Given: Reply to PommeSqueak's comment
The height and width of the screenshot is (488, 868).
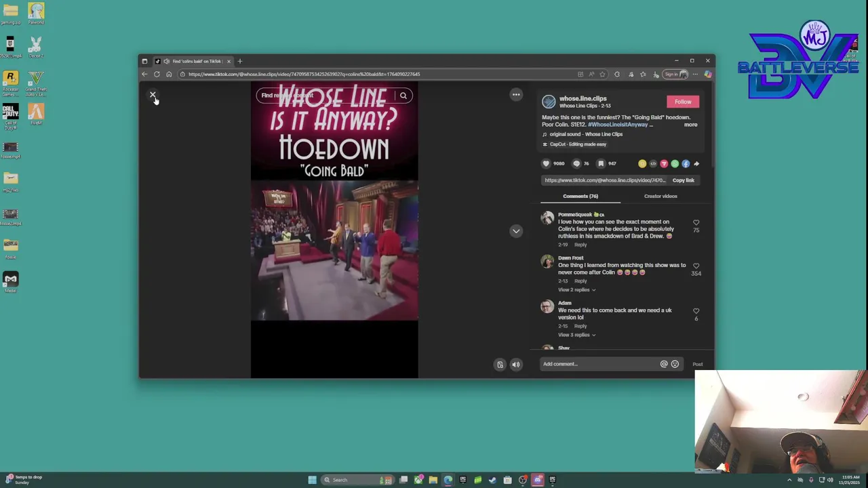Looking at the screenshot, I should click(580, 245).
